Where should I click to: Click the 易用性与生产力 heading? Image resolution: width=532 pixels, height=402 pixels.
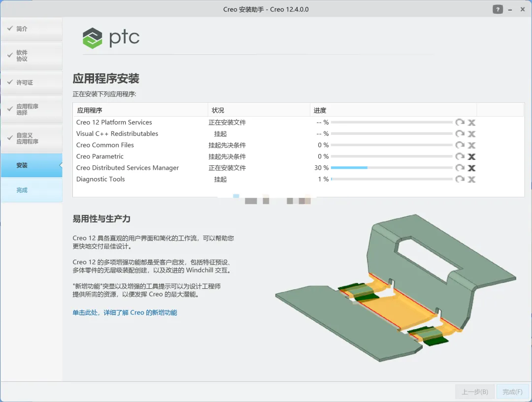coord(101,219)
